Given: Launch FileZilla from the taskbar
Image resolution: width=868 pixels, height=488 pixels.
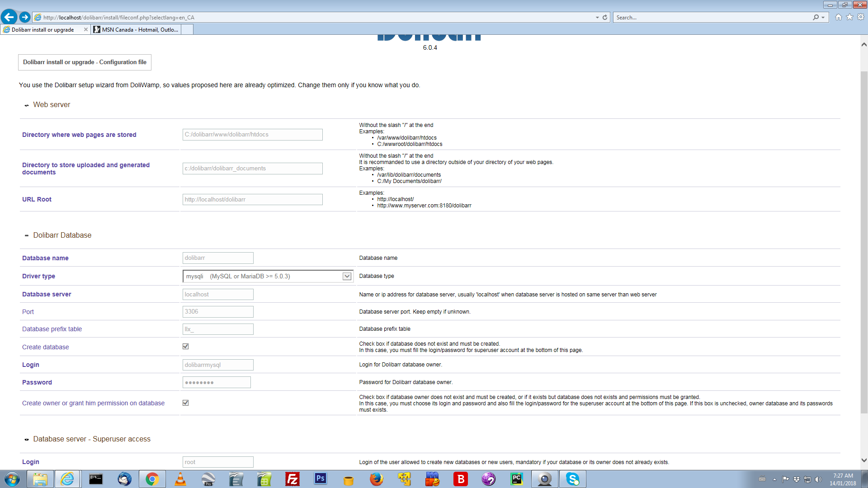Looking at the screenshot, I should pos(292,479).
